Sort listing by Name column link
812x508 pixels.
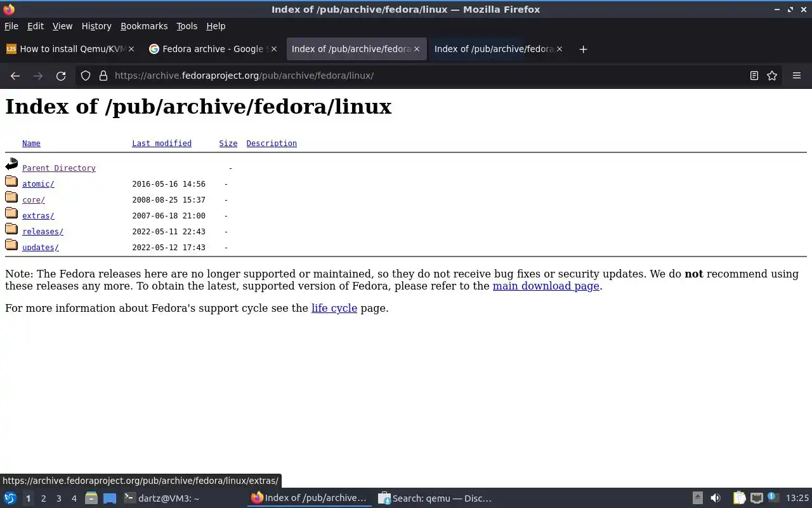31,144
